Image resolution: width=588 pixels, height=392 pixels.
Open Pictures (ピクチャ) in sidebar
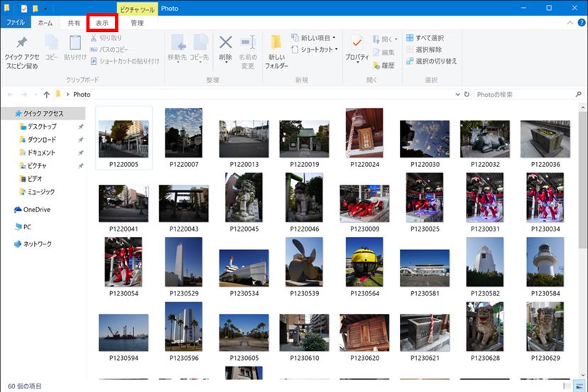coord(37,165)
